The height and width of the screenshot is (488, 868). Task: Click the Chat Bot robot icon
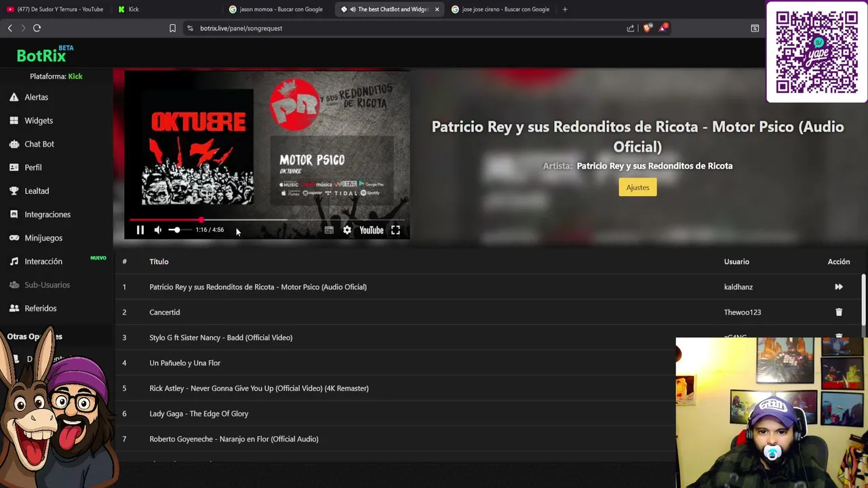14,144
